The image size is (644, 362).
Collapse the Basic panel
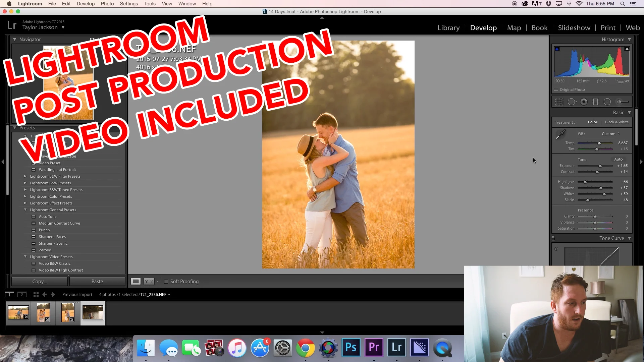[629, 113]
